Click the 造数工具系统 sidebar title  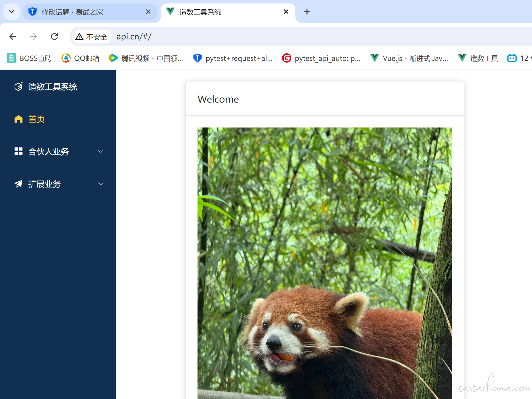53,87
